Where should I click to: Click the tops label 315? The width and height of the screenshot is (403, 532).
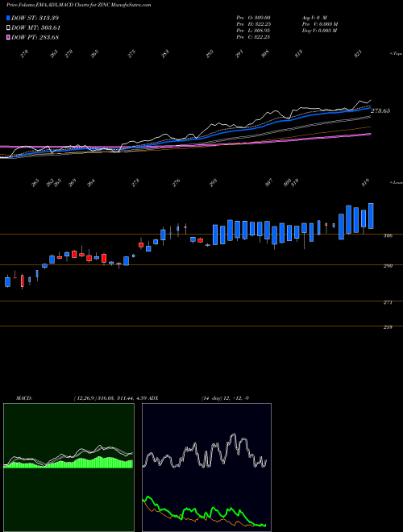click(298, 54)
